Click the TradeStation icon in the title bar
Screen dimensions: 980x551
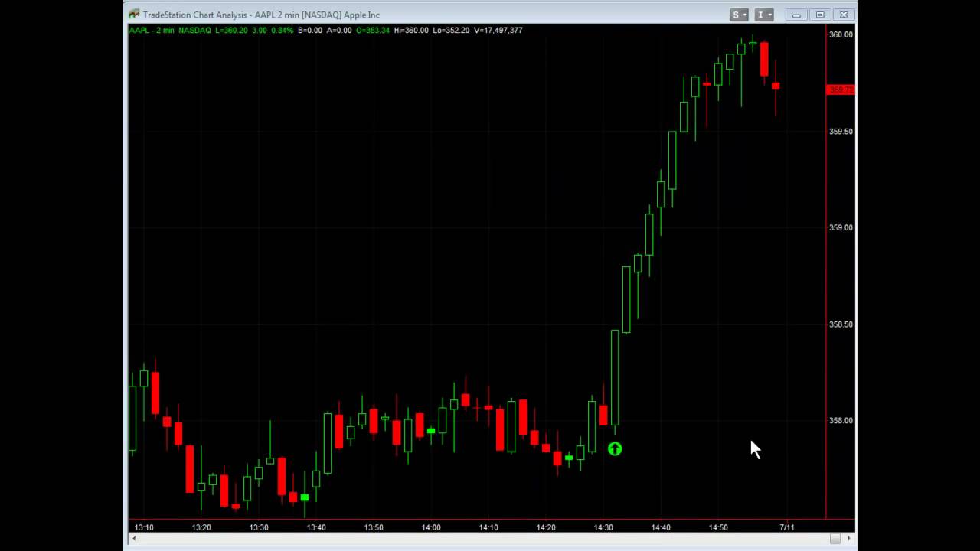tap(134, 14)
